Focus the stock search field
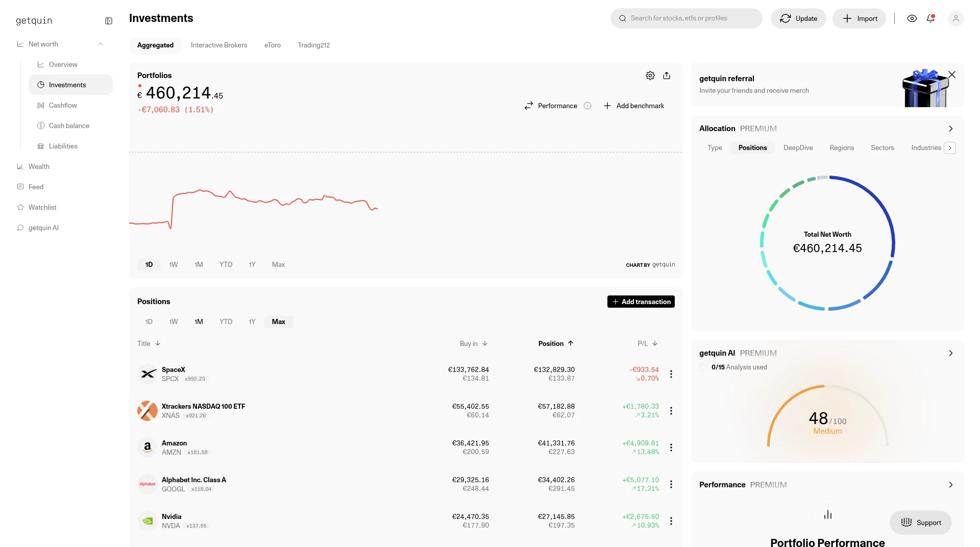This screenshot has width=980, height=547. [686, 18]
